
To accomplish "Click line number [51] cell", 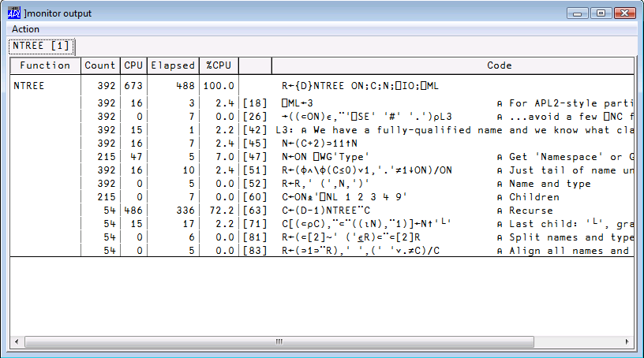I will point(255,170).
